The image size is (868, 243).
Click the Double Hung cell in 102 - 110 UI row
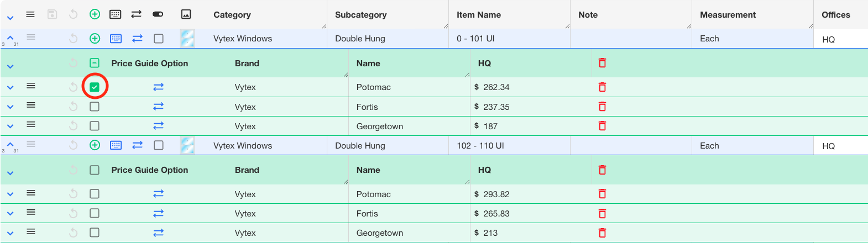point(360,146)
